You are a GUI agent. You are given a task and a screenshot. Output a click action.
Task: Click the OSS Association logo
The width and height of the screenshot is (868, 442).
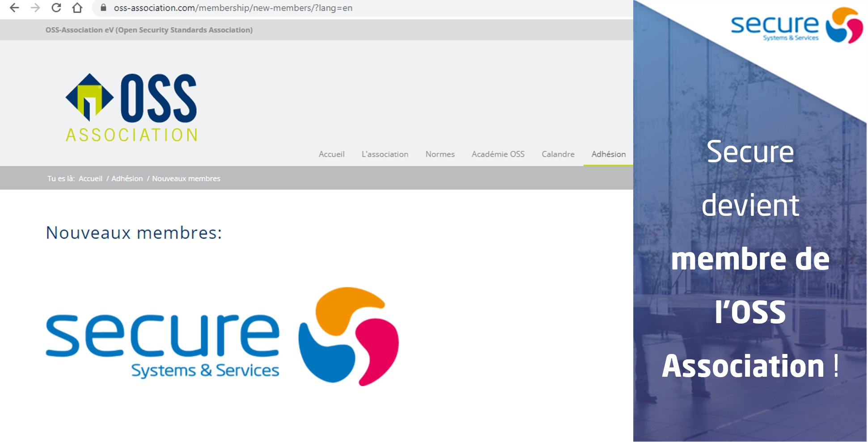[131, 107]
